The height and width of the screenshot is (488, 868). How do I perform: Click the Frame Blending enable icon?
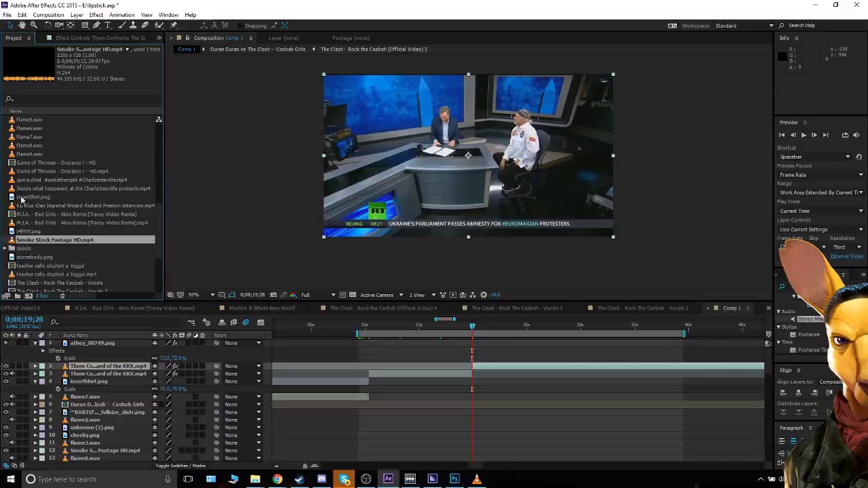tap(233, 323)
